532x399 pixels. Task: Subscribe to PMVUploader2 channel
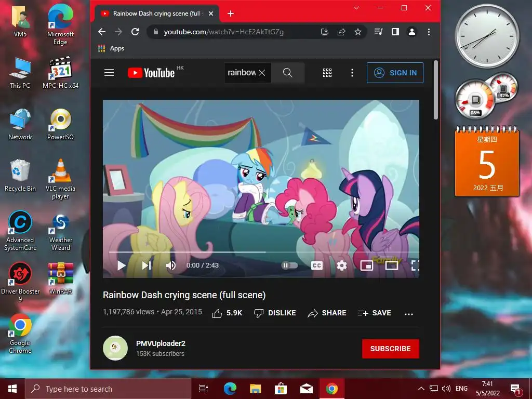(391, 349)
